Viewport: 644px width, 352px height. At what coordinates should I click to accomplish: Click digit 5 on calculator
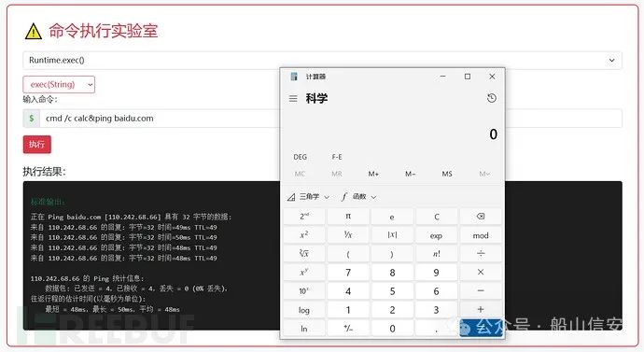pos(392,291)
